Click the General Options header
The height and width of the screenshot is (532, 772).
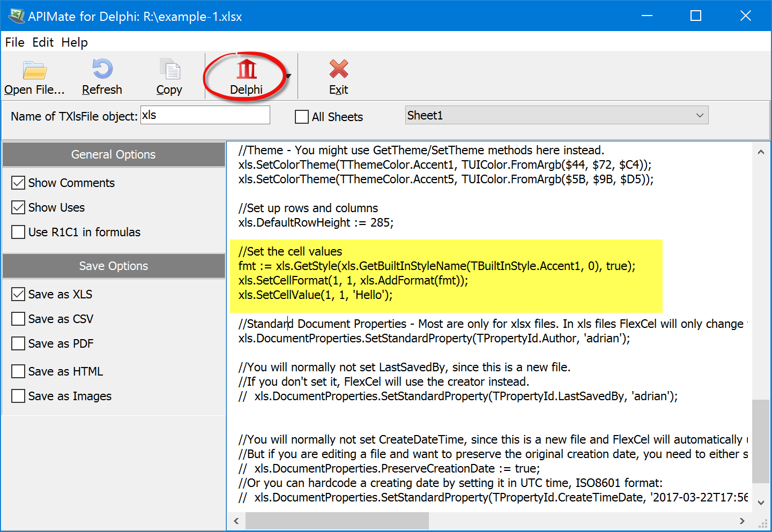[114, 154]
